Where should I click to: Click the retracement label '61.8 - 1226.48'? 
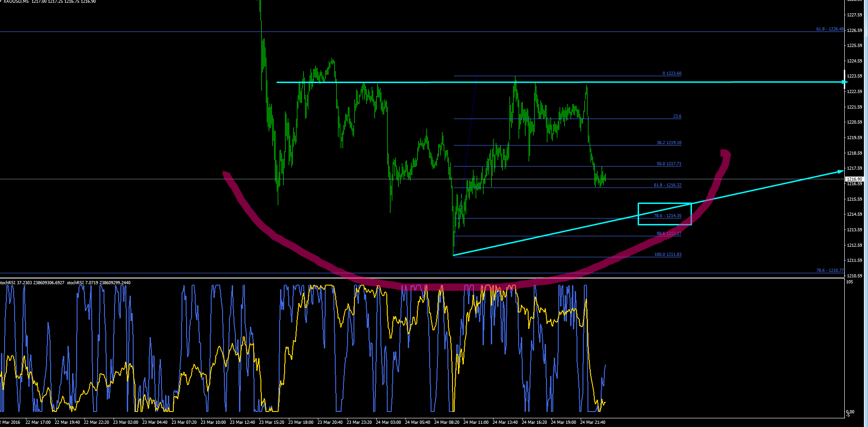coord(830,29)
